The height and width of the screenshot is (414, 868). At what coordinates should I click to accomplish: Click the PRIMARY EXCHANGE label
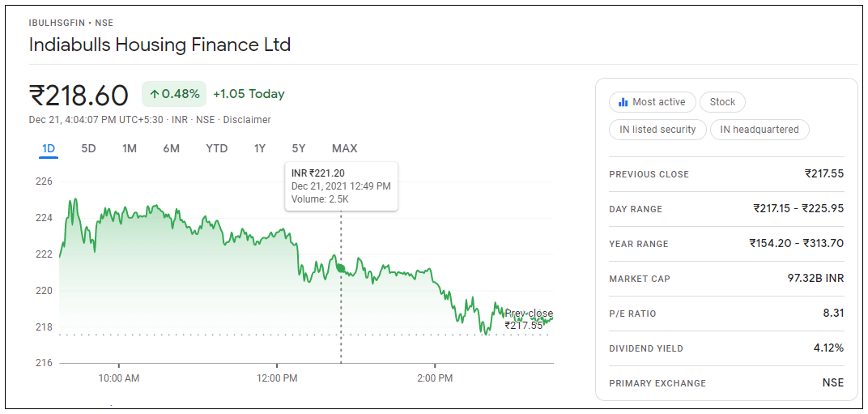657,383
